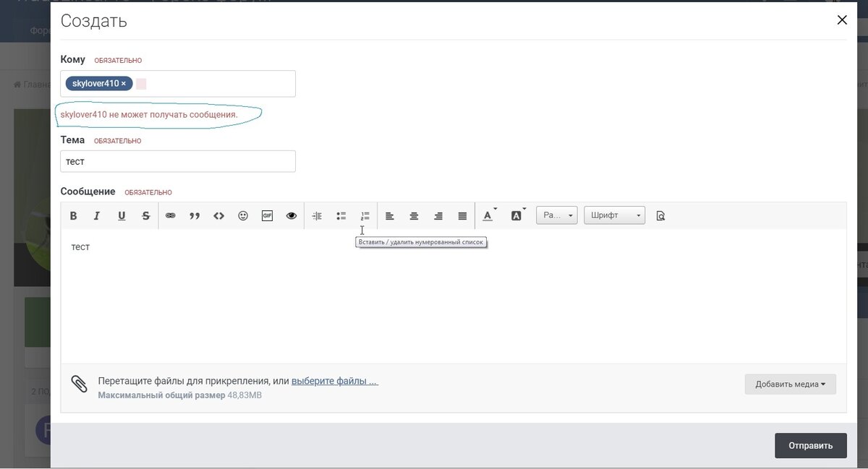Open the Шрифт font dropdown
868x469 pixels.
(x=615, y=215)
